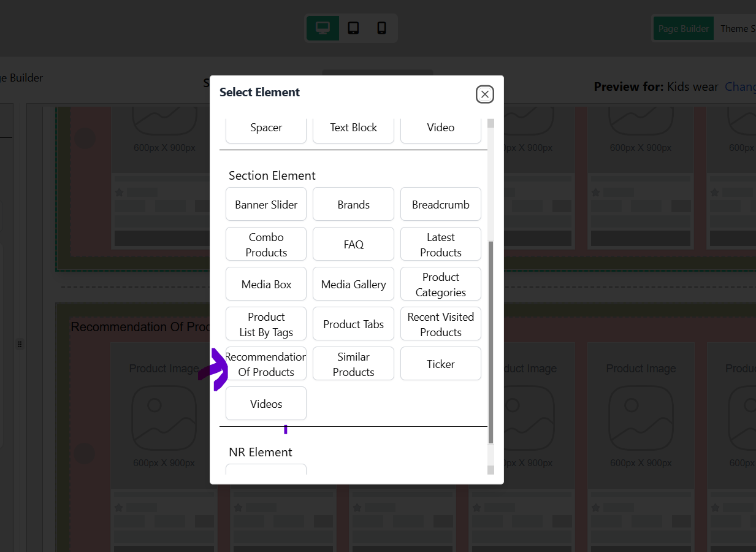Click the Section Element heading text
This screenshot has width=756, height=552.
pos(272,175)
